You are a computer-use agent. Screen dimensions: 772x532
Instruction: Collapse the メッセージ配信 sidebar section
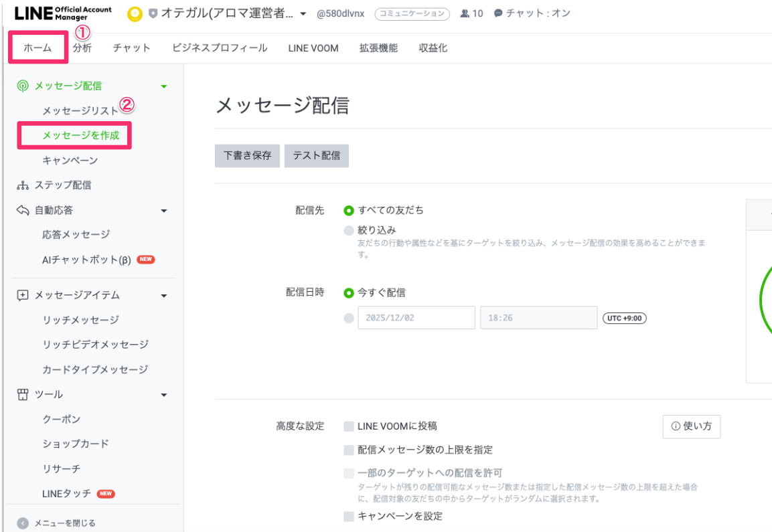[x=164, y=86]
